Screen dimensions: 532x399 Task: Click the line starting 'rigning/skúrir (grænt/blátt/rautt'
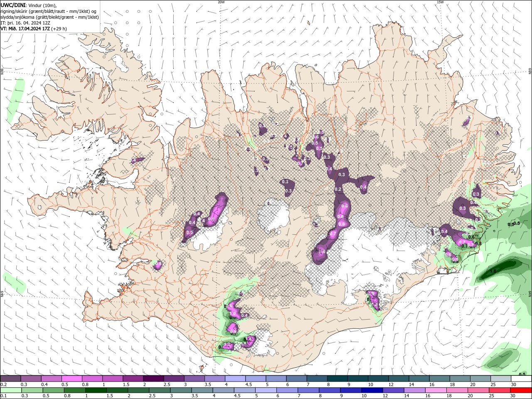click(x=49, y=11)
